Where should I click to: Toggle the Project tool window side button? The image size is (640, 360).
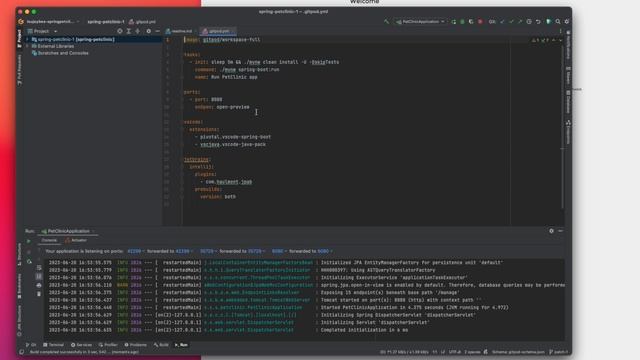pos(20,38)
